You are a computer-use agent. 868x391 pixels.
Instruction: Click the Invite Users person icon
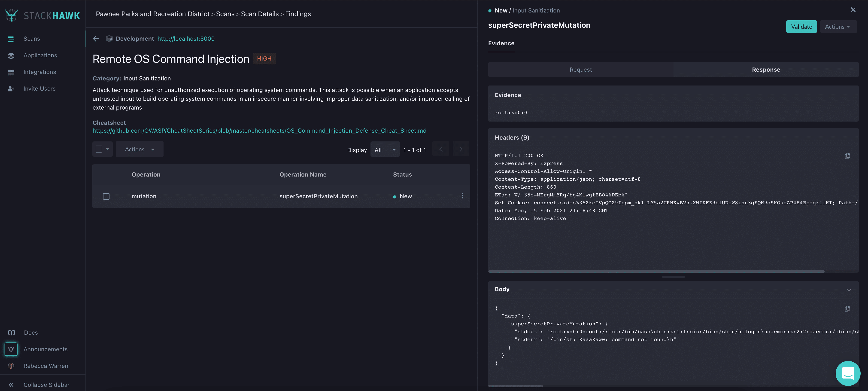[x=11, y=89]
